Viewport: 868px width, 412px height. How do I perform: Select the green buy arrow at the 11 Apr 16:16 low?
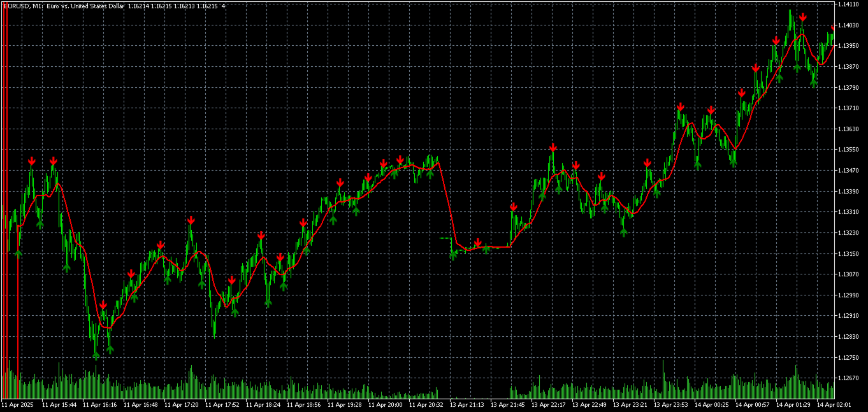point(96,355)
